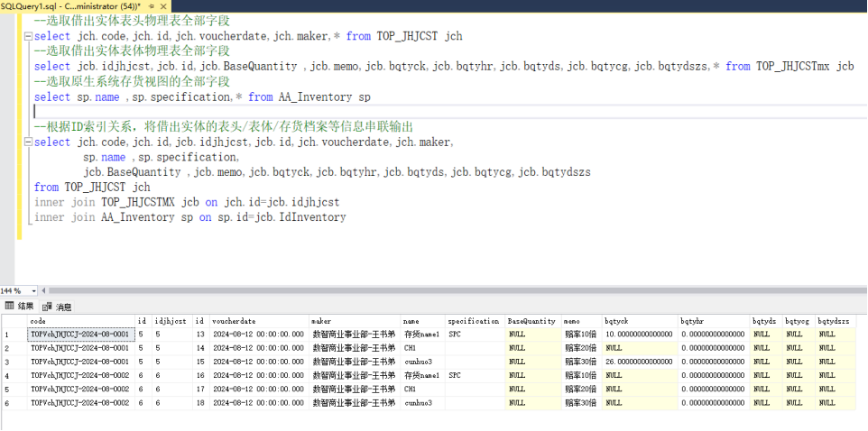
Task: Click the id cell showing 17
Action: click(x=201, y=390)
